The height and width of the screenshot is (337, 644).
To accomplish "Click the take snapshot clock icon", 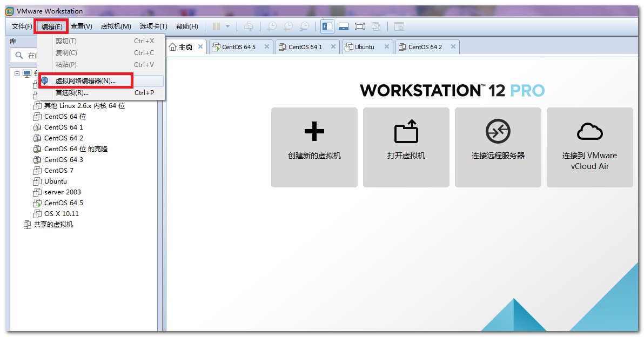I will pos(271,26).
